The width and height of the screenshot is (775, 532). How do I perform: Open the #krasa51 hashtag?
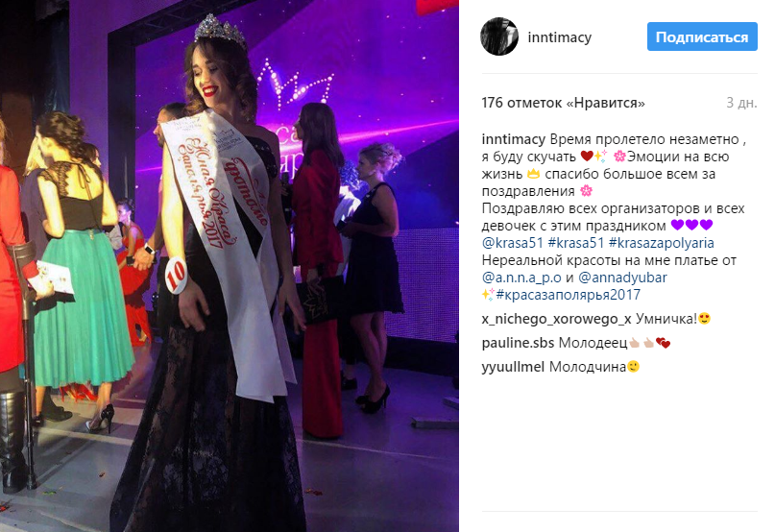[x=576, y=243]
